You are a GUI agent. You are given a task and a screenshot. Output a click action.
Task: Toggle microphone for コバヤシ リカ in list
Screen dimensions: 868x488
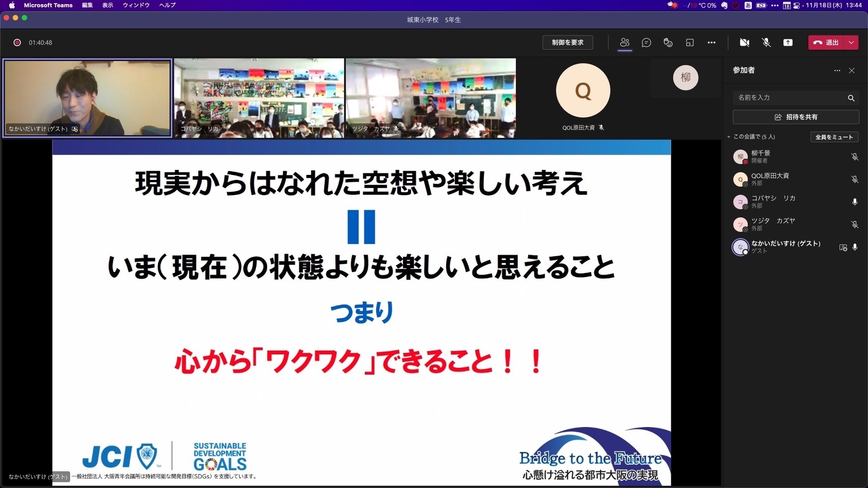pyautogui.click(x=855, y=202)
